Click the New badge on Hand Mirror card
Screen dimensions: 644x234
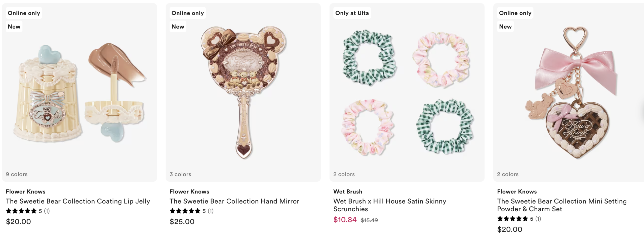click(x=178, y=27)
